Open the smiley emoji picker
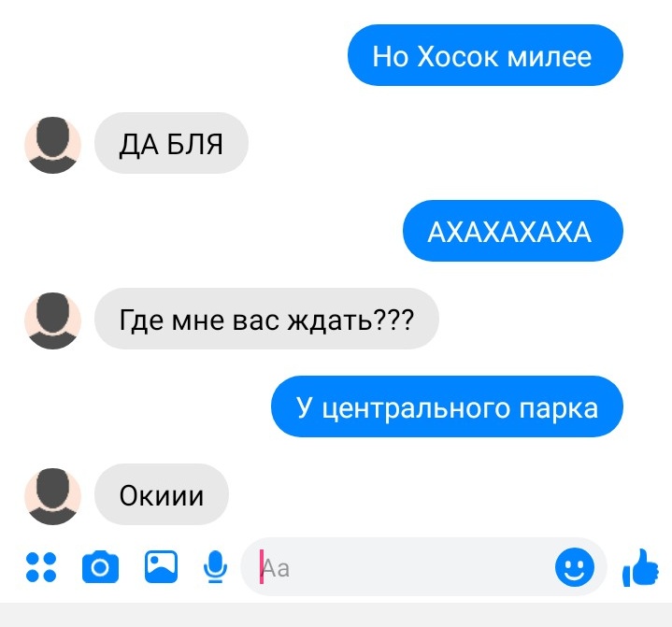 click(x=574, y=567)
